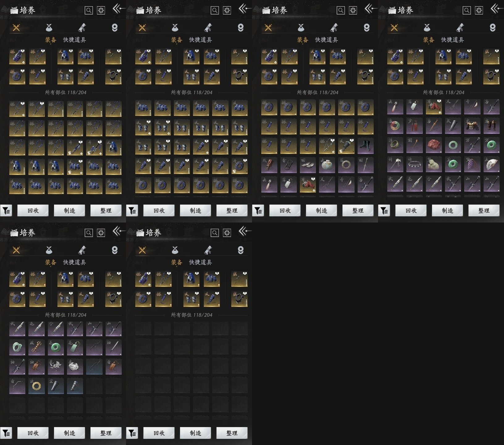Viewport: 504px width, 445px height.
Task: Click the red-green multicolor jade ring
Action: pyautogui.click(x=395, y=126)
